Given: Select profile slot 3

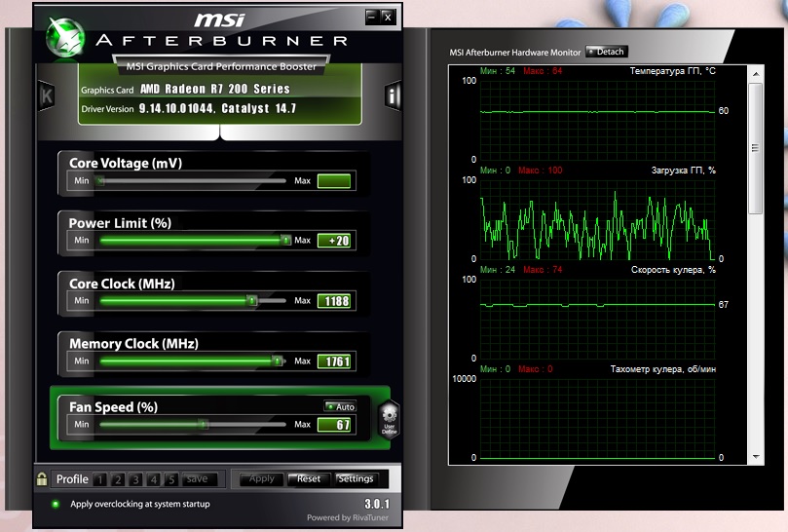Looking at the screenshot, I should [x=135, y=479].
